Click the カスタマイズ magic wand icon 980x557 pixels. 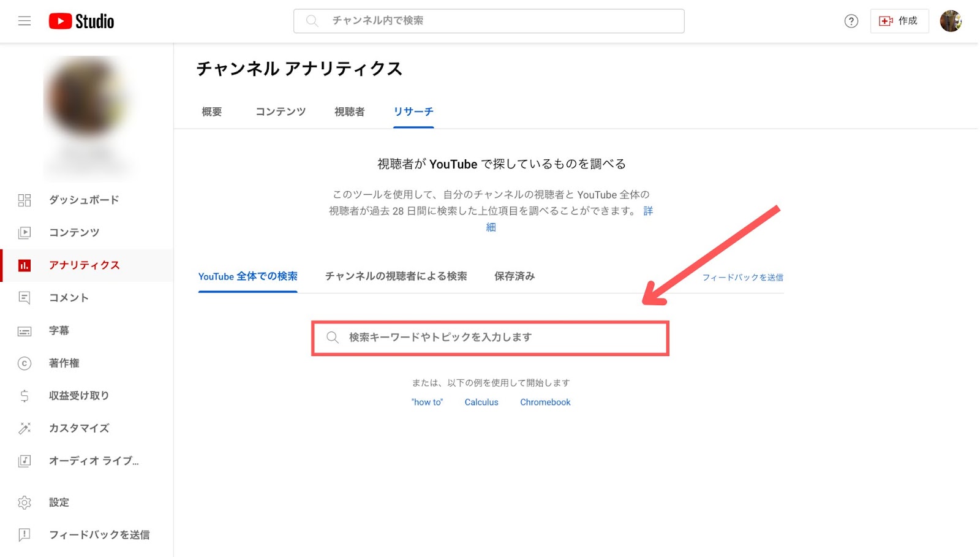coord(24,428)
